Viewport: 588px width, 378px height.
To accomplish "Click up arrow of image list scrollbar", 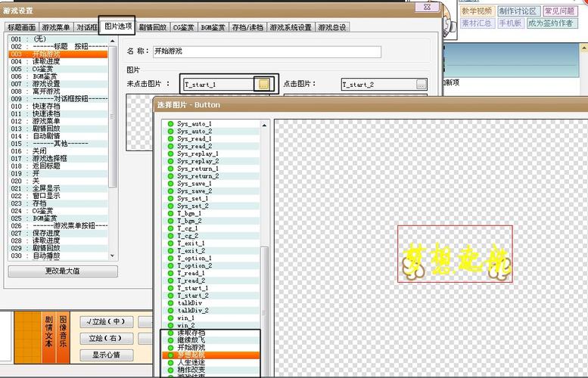I will pyautogui.click(x=264, y=125).
